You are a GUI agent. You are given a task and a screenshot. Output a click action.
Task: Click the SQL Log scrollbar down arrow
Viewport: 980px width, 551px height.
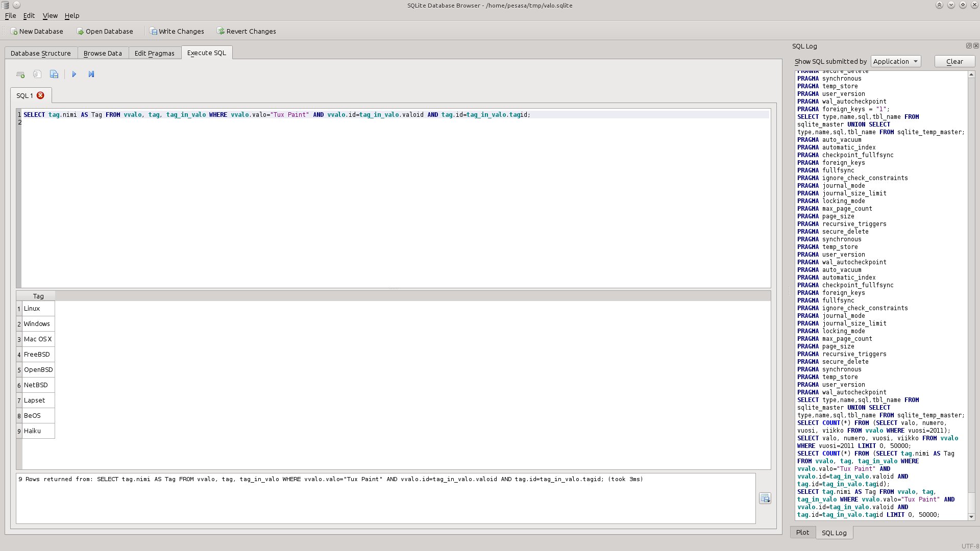point(971,517)
